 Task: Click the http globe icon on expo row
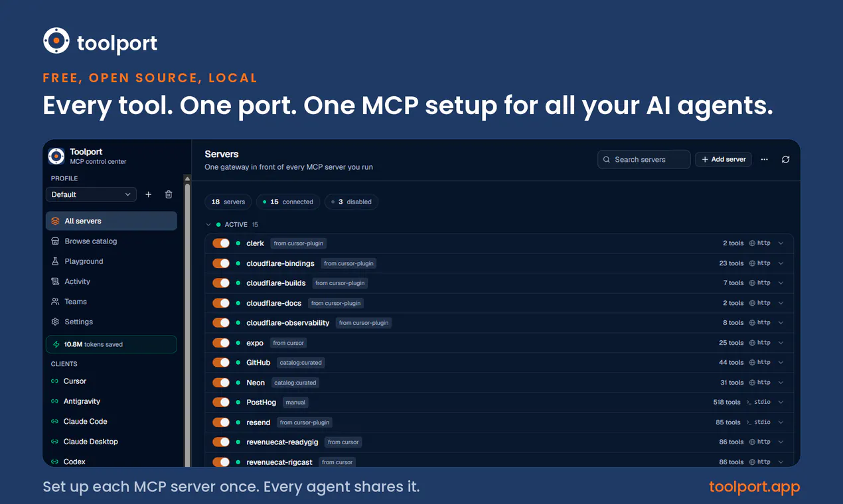752,343
